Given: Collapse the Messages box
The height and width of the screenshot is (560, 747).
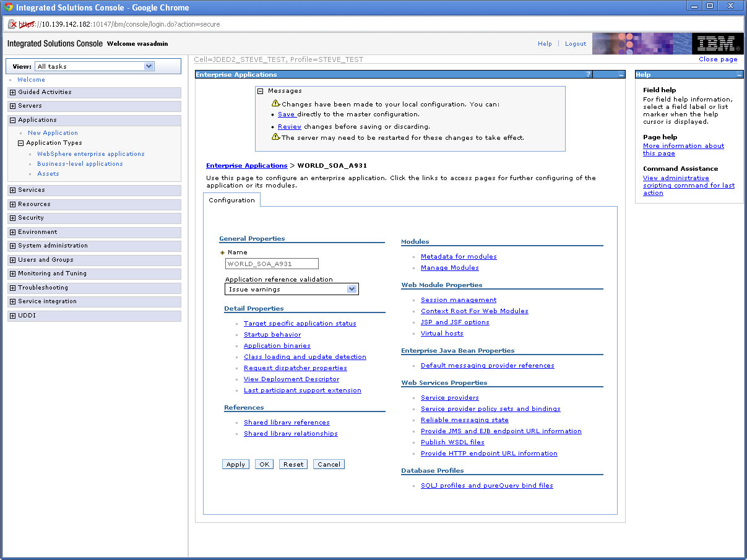Looking at the screenshot, I should (261, 91).
